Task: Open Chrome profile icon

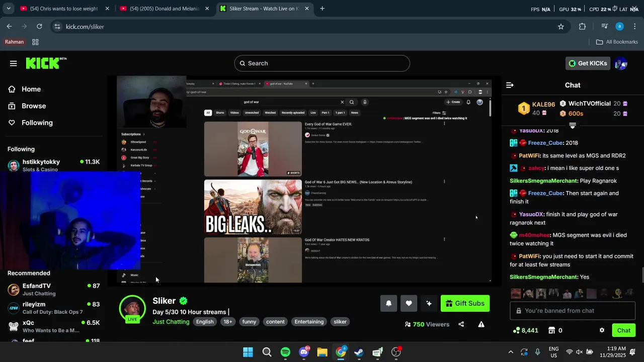Action: coord(620,27)
